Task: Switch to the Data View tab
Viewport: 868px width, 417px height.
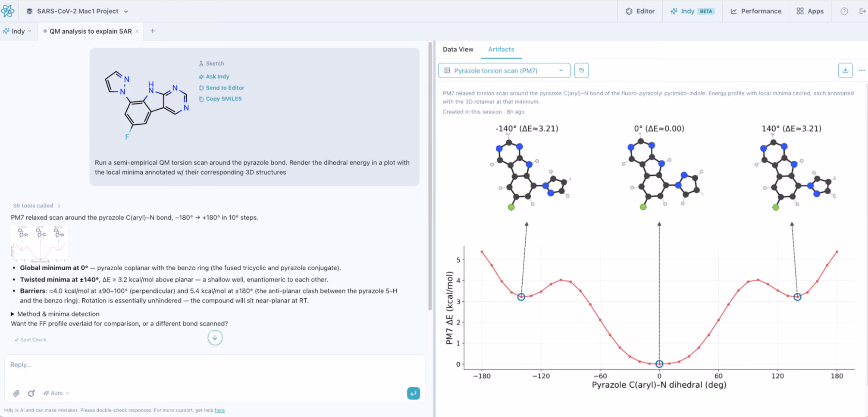Action: click(458, 49)
